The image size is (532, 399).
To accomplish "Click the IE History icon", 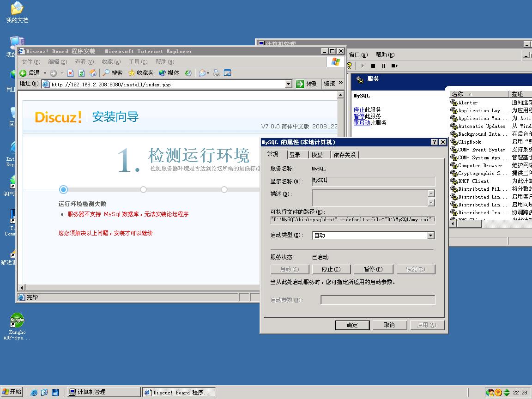I will coord(188,73).
